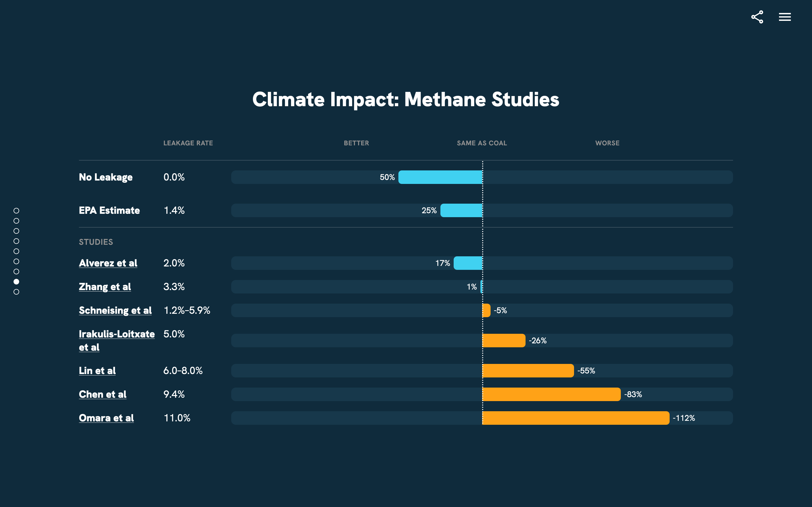Open the Alverez et al study link

108,263
